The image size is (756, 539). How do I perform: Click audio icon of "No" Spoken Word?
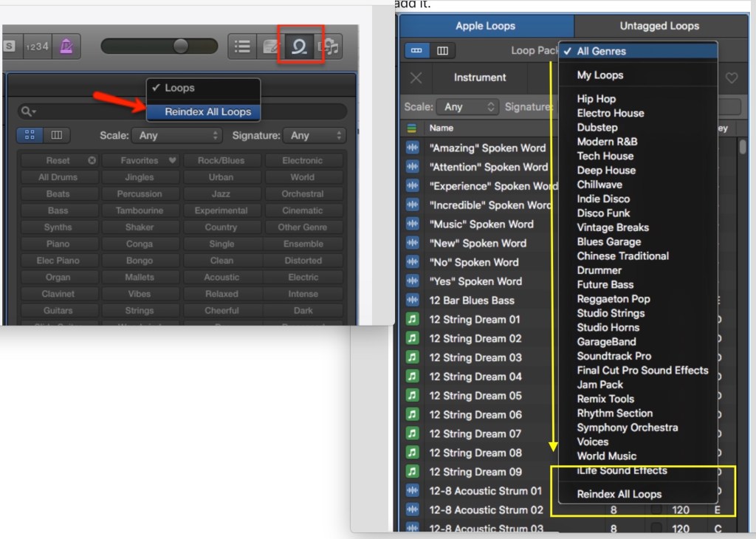(412, 262)
